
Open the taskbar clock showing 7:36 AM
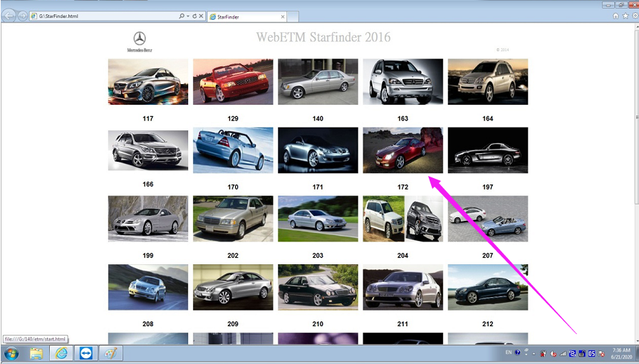(621, 353)
